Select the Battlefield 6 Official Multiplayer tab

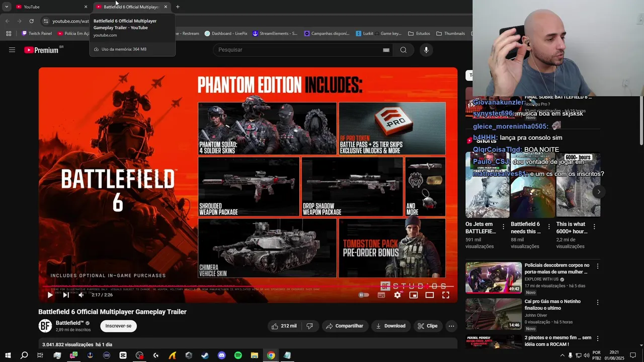[131, 7]
